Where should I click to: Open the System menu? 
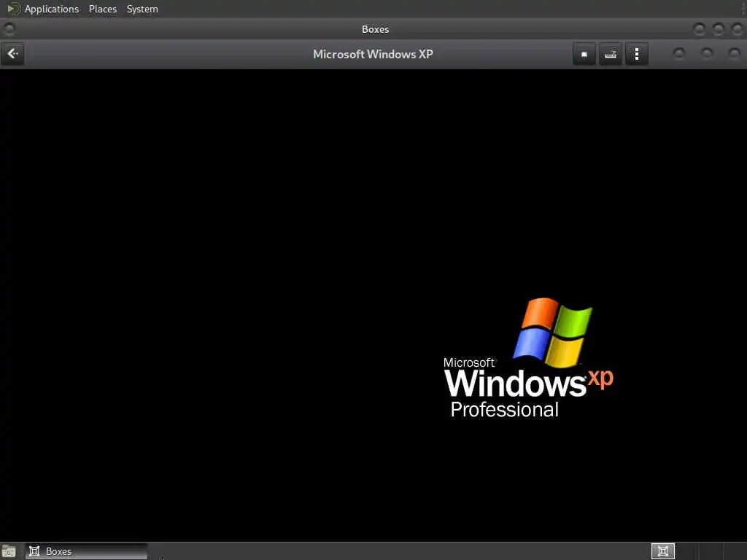[142, 9]
